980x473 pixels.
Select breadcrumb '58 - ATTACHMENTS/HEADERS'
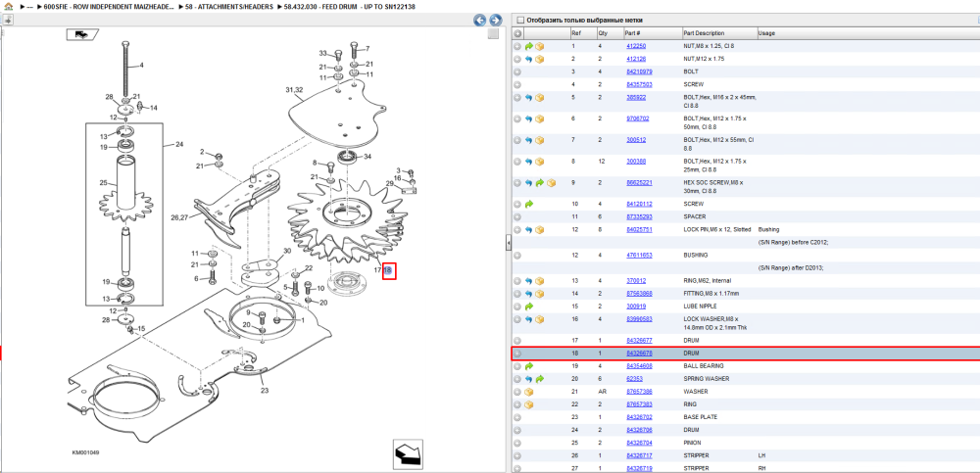point(228,6)
